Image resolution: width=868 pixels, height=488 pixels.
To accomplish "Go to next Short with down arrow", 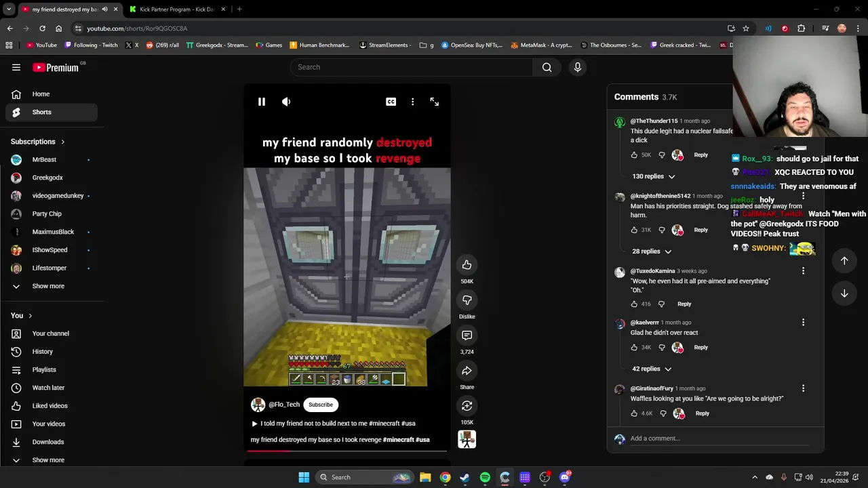I will (x=844, y=293).
